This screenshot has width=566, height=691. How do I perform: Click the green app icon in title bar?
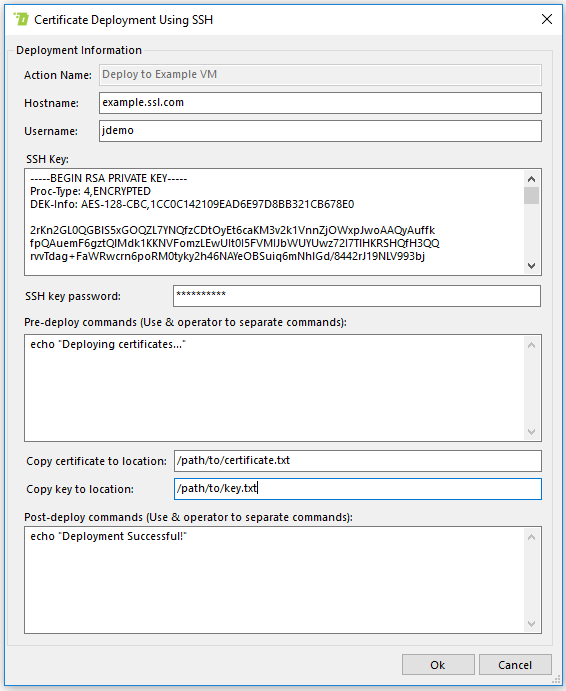[x=21, y=19]
